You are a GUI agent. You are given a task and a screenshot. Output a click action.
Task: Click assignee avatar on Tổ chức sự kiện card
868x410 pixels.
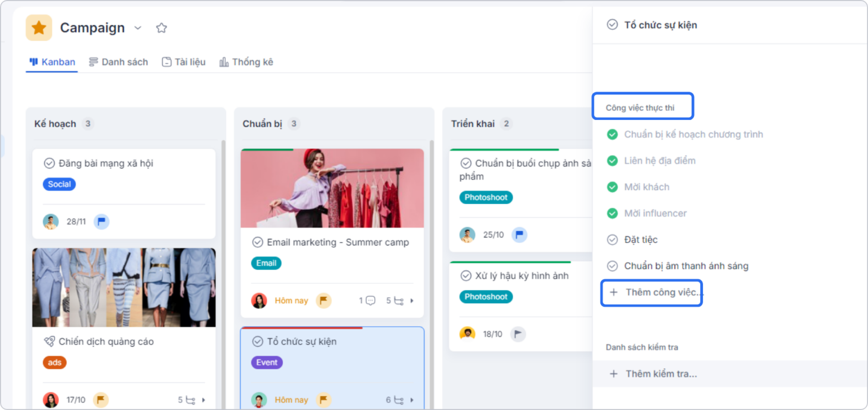tap(259, 400)
